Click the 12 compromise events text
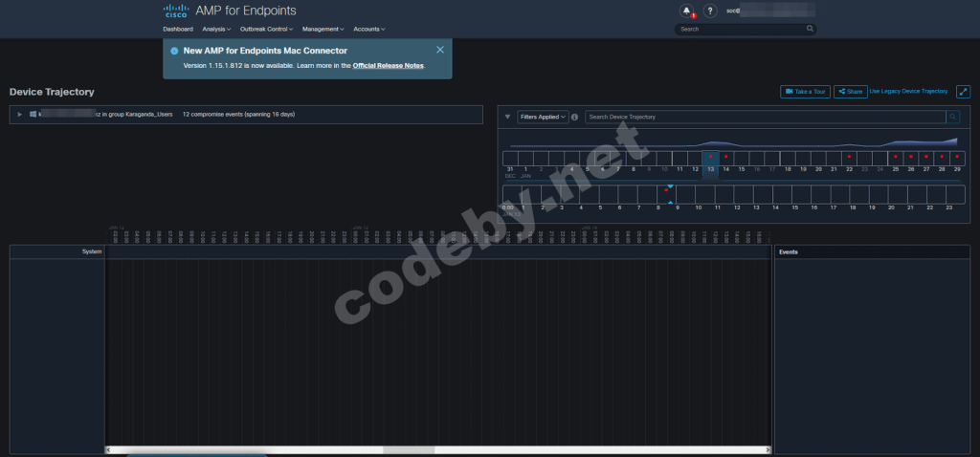Image resolution: width=980 pixels, height=457 pixels. [238, 115]
